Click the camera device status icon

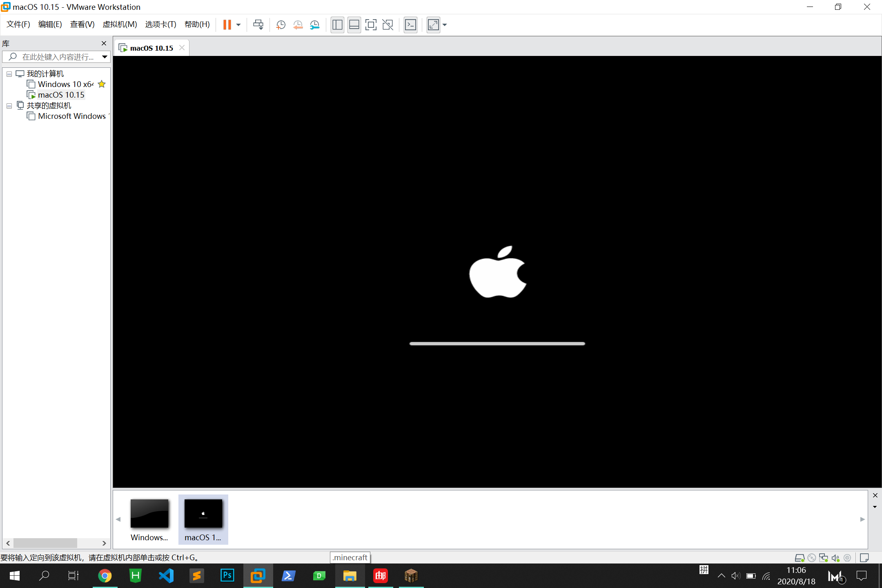pos(847,558)
